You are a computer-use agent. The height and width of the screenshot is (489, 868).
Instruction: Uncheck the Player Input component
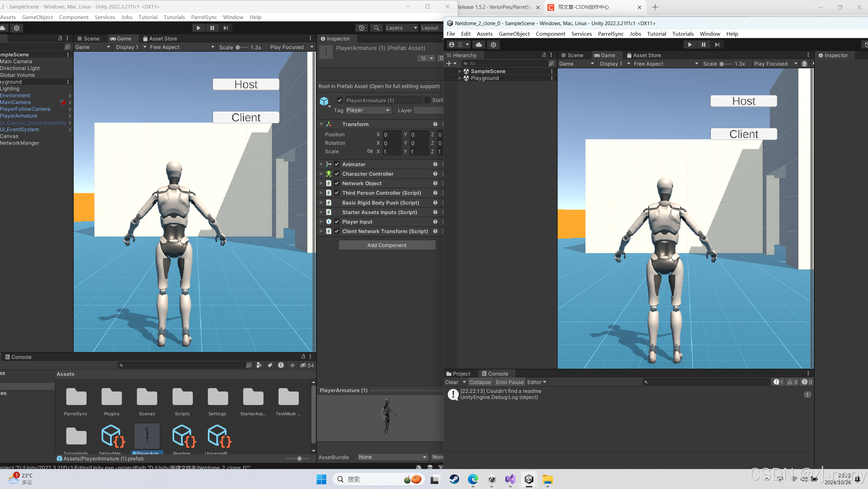tap(336, 222)
